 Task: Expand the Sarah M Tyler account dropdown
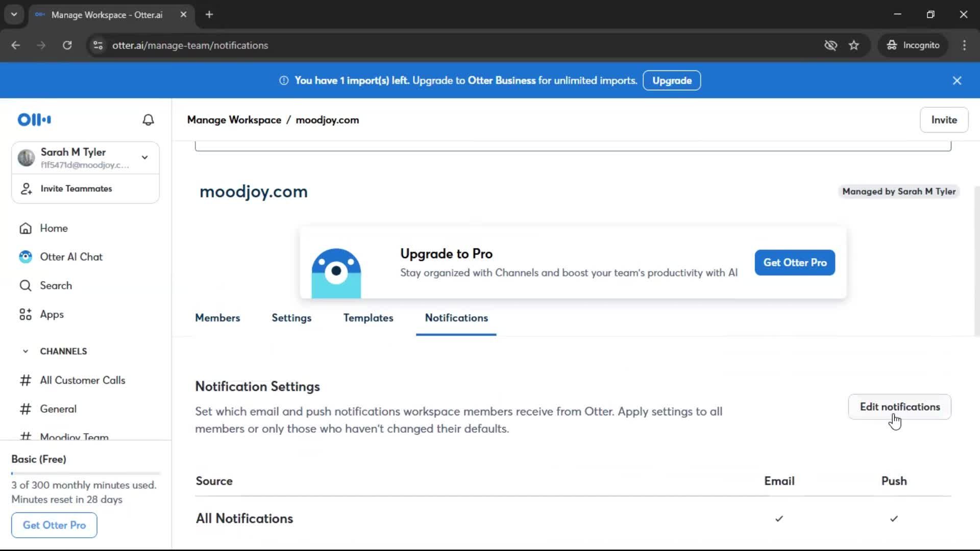pyautogui.click(x=145, y=158)
